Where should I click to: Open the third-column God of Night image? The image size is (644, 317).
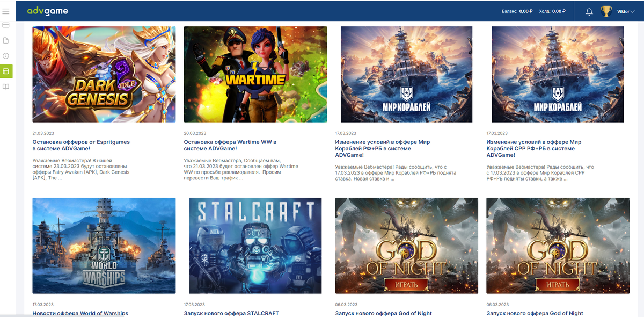[407, 246]
